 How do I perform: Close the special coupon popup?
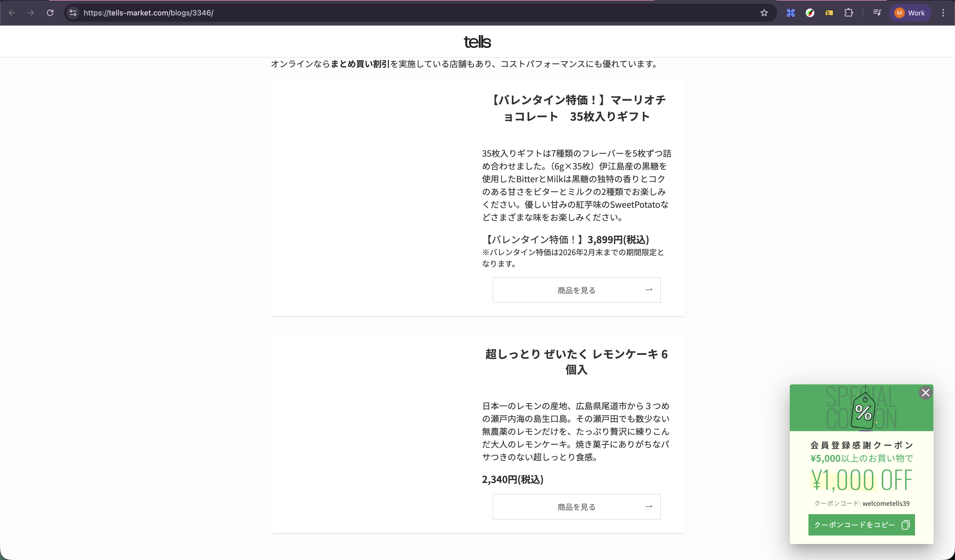[925, 393]
